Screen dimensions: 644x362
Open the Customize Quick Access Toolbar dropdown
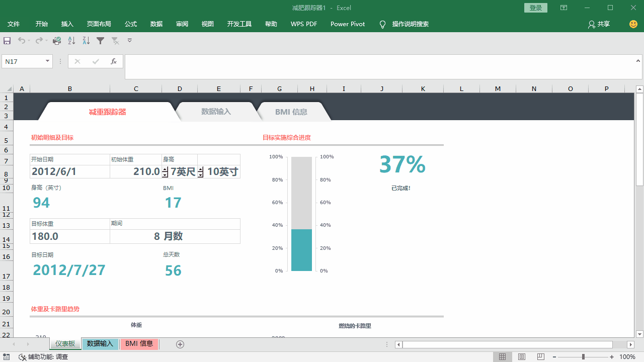(x=130, y=41)
